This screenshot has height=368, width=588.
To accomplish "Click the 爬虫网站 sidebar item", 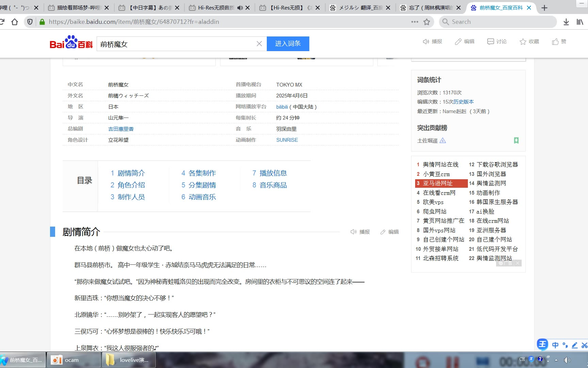I will click(435, 211).
